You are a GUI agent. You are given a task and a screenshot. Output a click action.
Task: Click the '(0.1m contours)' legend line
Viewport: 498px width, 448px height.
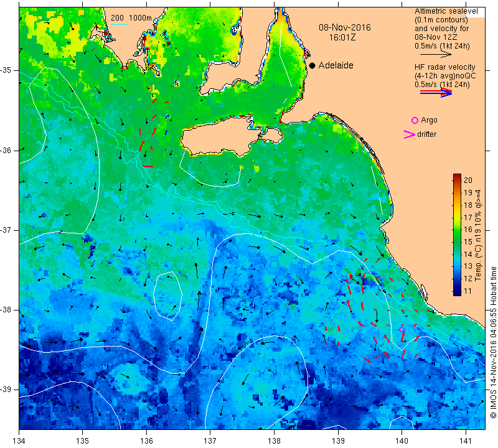441,20
